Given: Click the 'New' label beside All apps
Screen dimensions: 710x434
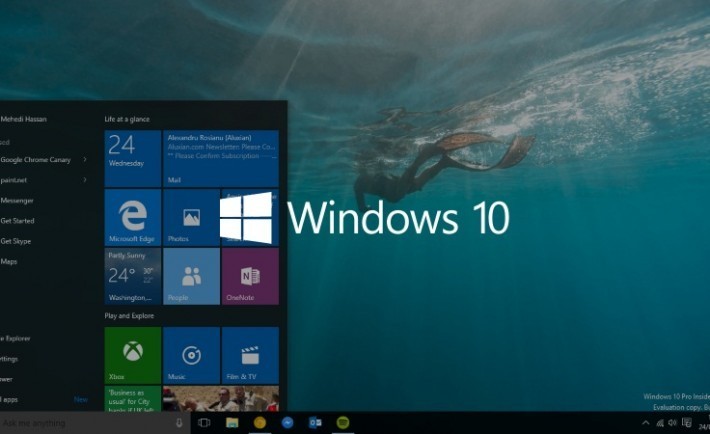Looking at the screenshot, I should (81, 400).
